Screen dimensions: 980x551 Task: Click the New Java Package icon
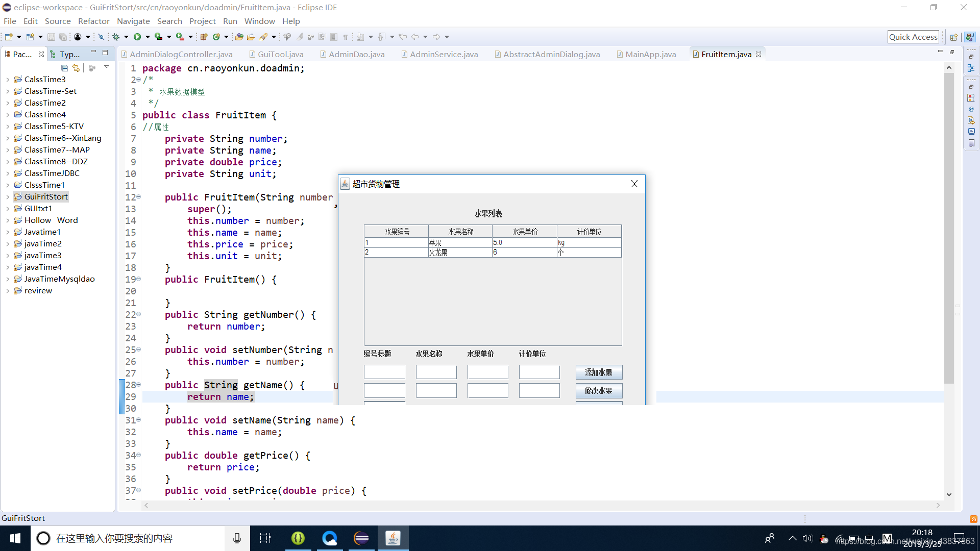pyautogui.click(x=204, y=37)
